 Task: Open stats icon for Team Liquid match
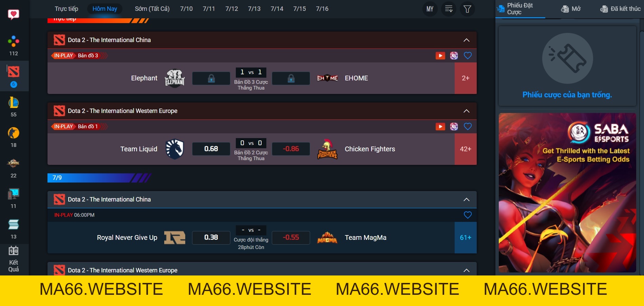[x=454, y=127]
